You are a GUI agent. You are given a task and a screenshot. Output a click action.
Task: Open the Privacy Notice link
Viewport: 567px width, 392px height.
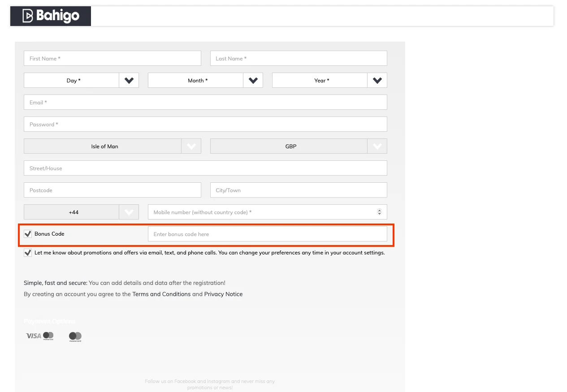click(x=223, y=294)
